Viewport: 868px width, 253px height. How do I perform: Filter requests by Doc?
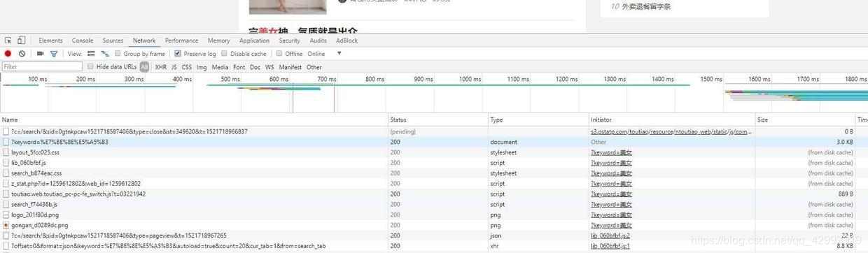point(255,67)
